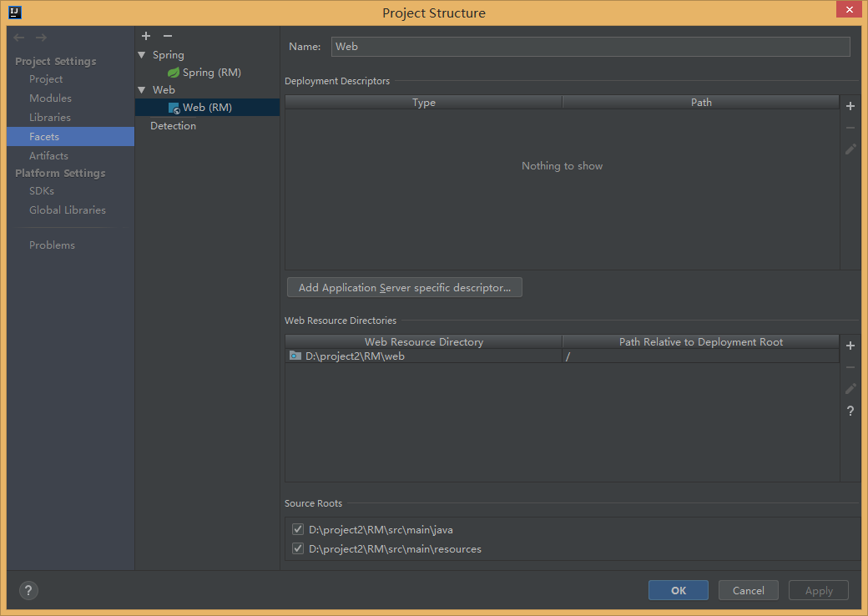Open the Artifacts settings page
The width and height of the screenshot is (868, 616).
pyautogui.click(x=48, y=156)
